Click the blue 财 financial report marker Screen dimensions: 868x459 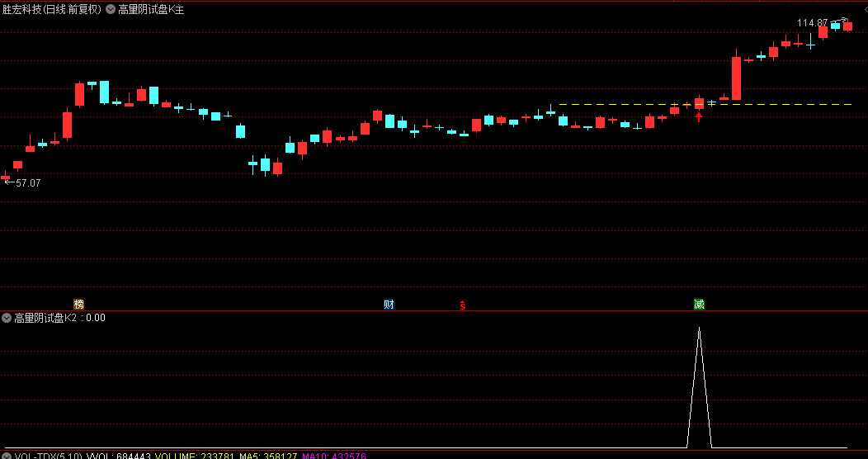pyautogui.click(x=389, y=304)
